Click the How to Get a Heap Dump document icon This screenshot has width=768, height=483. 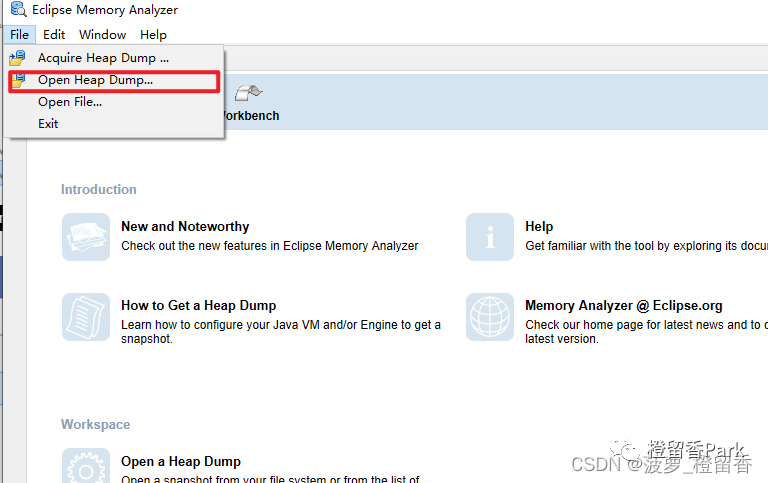click(86, 317)
